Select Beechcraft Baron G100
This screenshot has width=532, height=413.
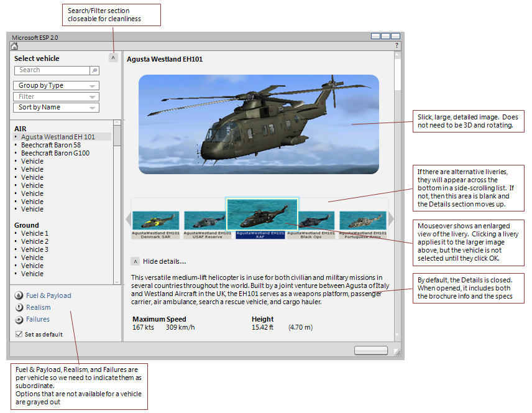click(55, 153)
